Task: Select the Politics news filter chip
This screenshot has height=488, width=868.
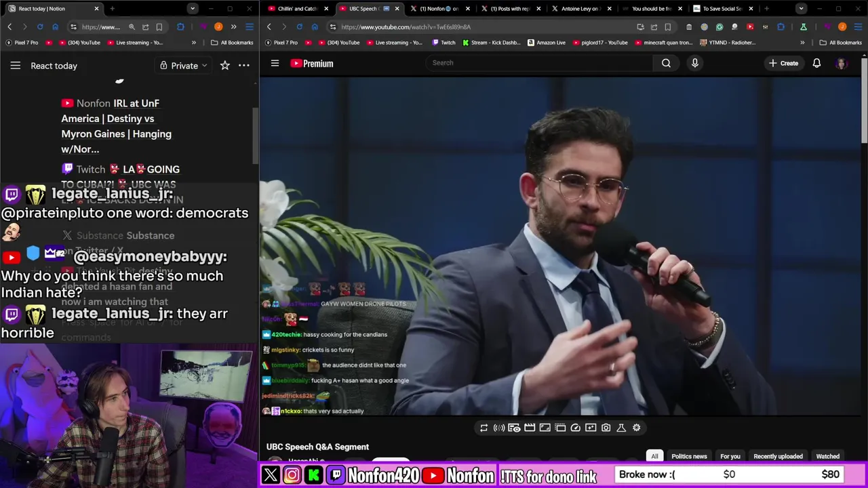Action: [x=689, y=456]
